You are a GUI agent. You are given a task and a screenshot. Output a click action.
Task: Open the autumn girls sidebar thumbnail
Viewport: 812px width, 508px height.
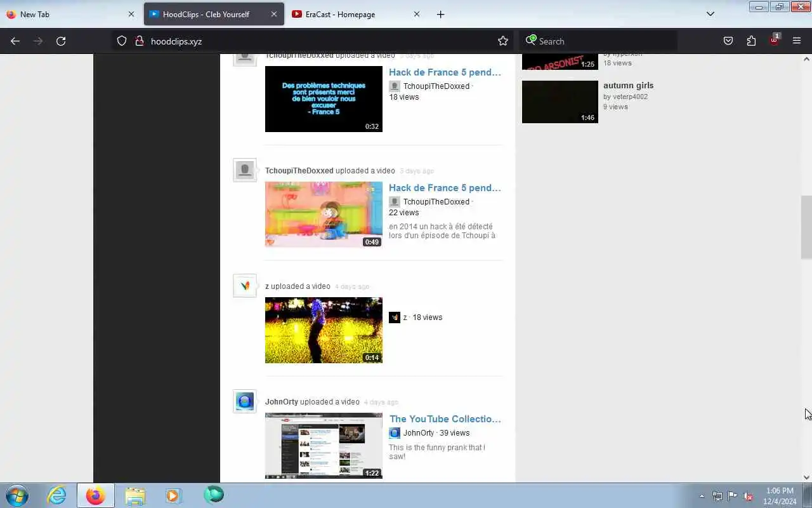coord(560,102)
